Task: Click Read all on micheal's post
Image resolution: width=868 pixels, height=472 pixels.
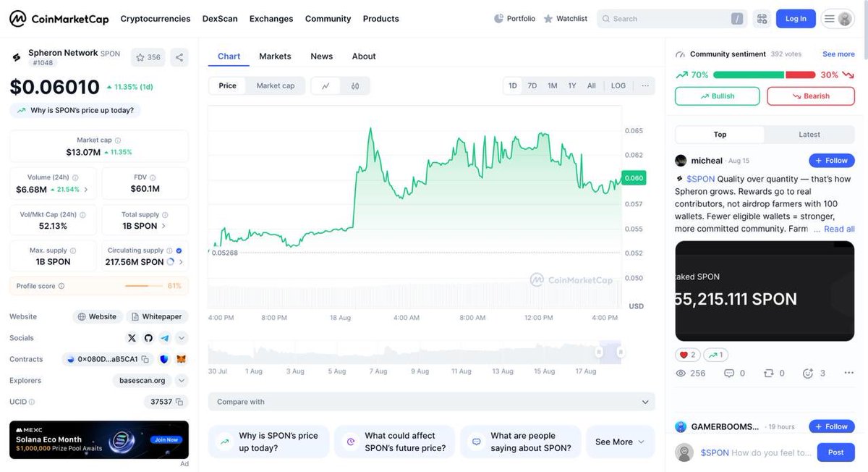Action: pyautogui.click(x=839, y=229)
